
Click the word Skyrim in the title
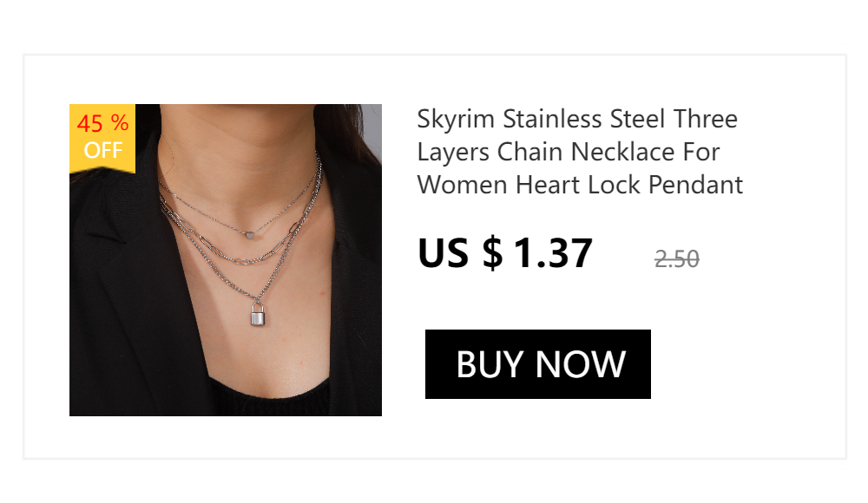pos(455,120)
